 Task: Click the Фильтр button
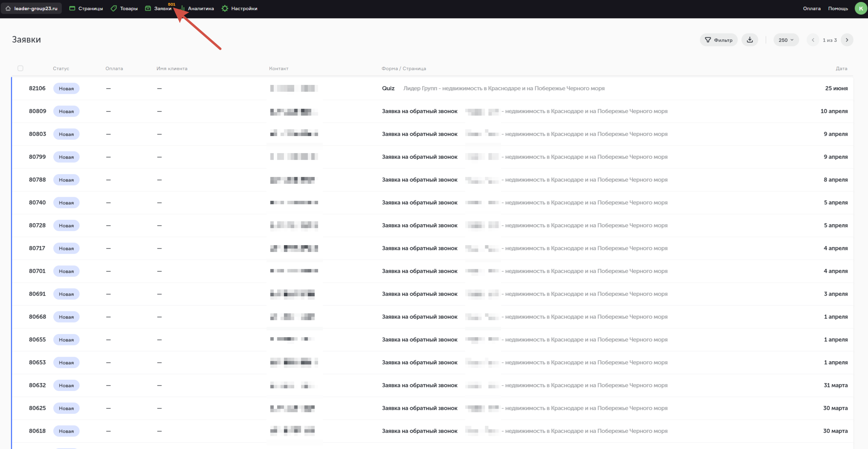719,40
